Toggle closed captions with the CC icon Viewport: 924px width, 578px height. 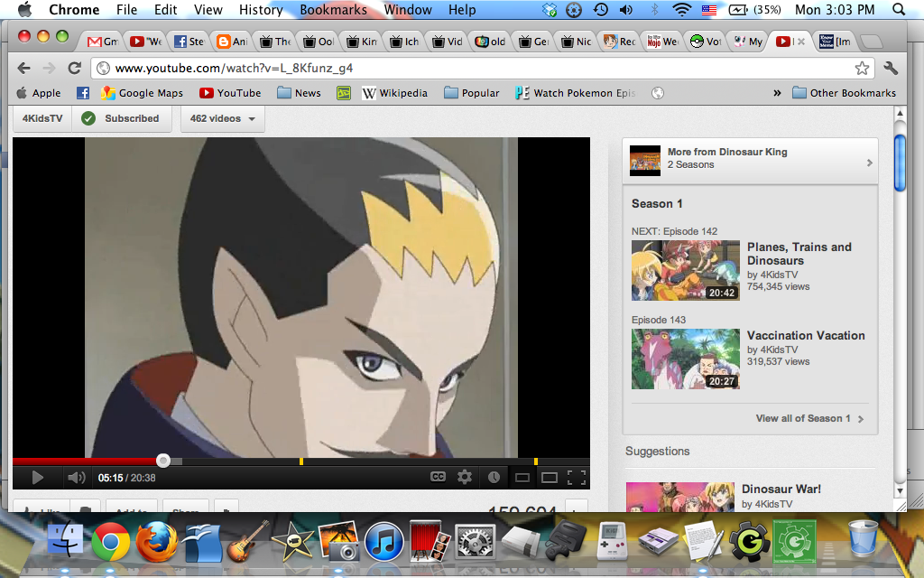point(438,477)
